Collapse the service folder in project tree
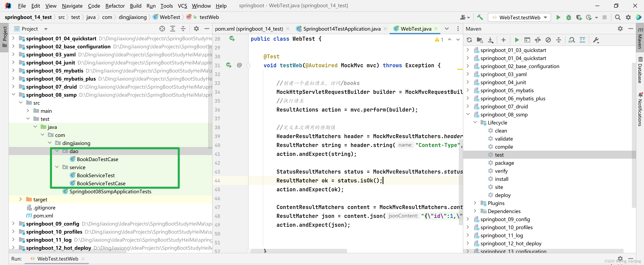This screenshot has width=644, height=265. pos(57,167)
